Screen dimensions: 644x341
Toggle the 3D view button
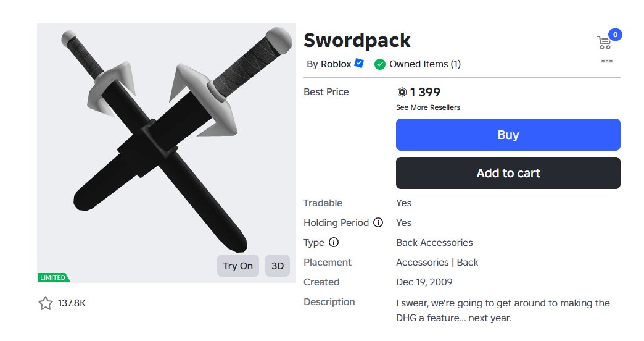click(x=278, y=266)
